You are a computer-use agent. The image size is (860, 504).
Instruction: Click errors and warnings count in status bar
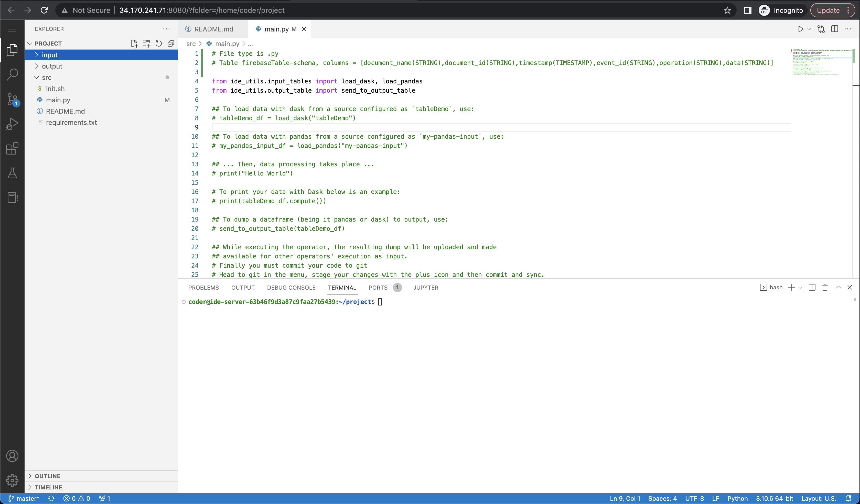[x=77, y=498]
